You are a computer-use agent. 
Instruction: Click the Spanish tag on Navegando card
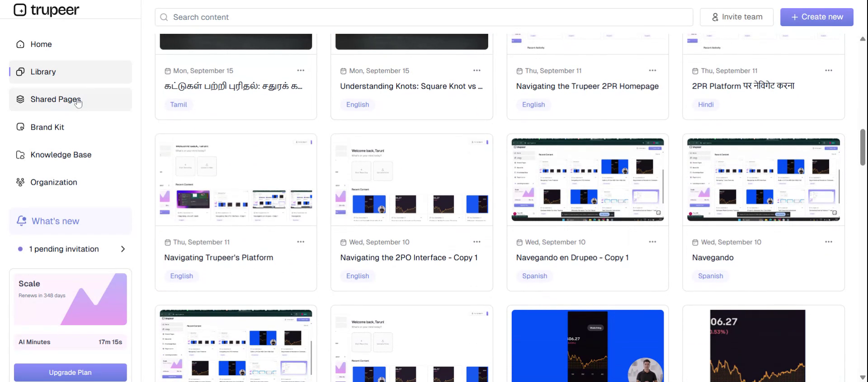[711, 276]
